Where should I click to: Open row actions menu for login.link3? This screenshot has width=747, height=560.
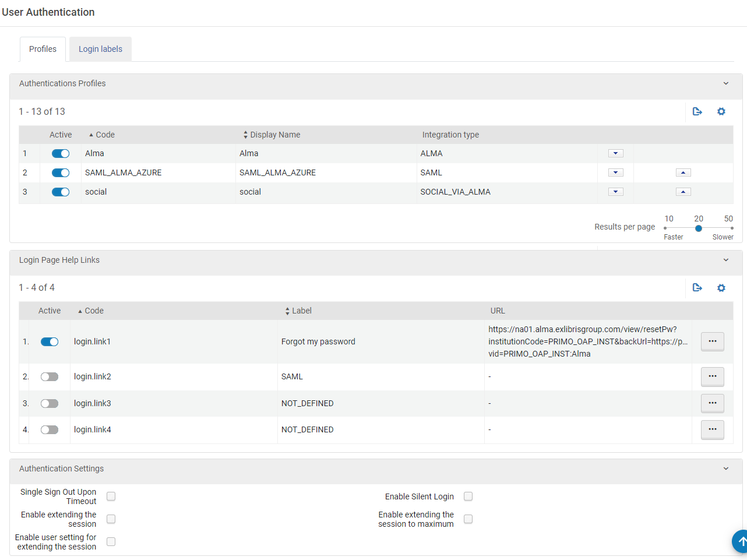[x=712, y=403]
